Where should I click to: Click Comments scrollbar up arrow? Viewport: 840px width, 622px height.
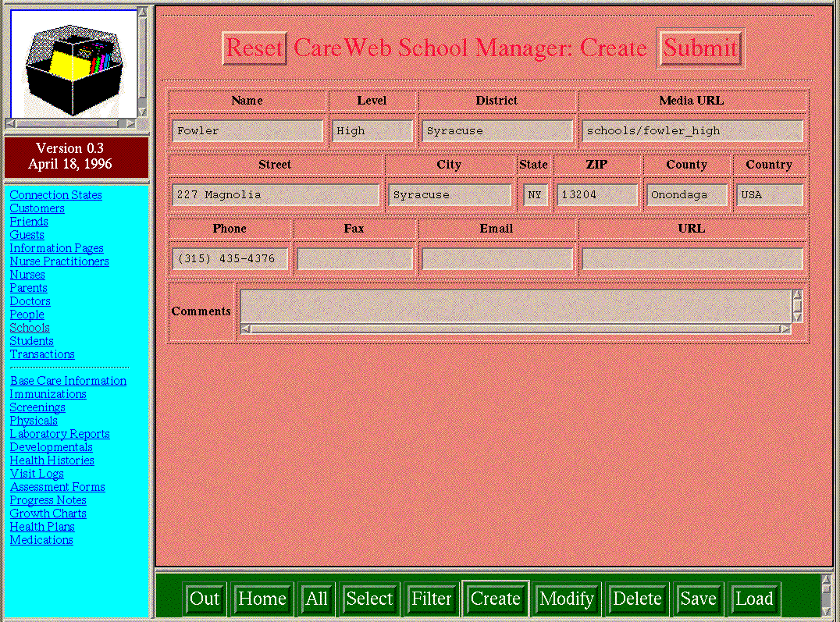click(x=797, y=295)
